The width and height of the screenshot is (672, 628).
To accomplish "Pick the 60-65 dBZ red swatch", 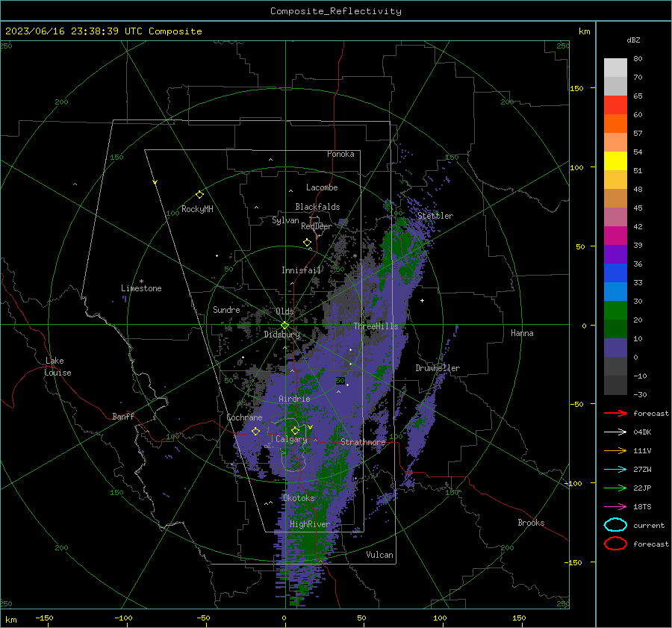I will coord(615,105).
